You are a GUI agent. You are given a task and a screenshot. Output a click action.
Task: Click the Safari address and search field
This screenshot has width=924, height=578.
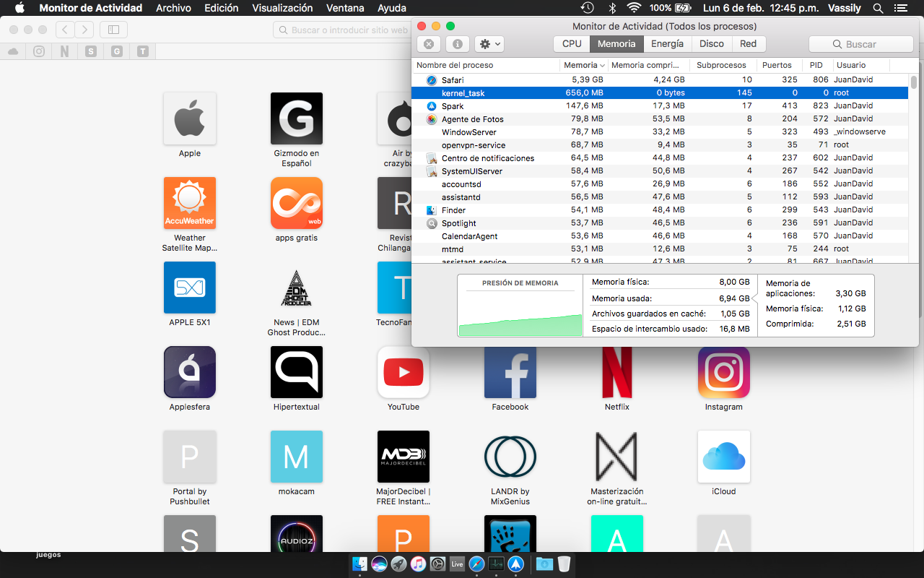[x=342, y=30]
